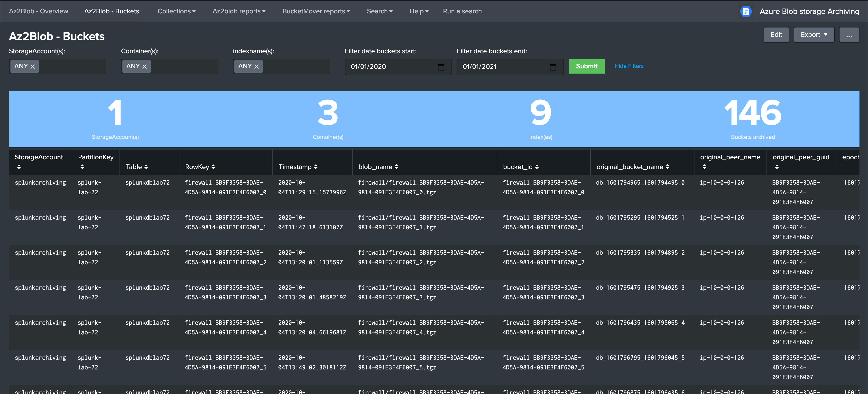The width and height of the screenshot is (868, 394).
Task: Submit the bucket filters
Action: [x=587, y=66]
